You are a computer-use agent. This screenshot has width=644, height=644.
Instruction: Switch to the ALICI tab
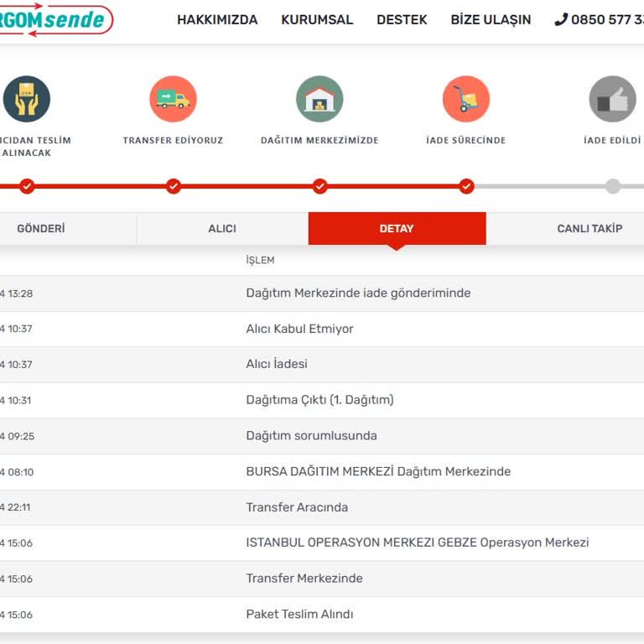pos(222,228)
